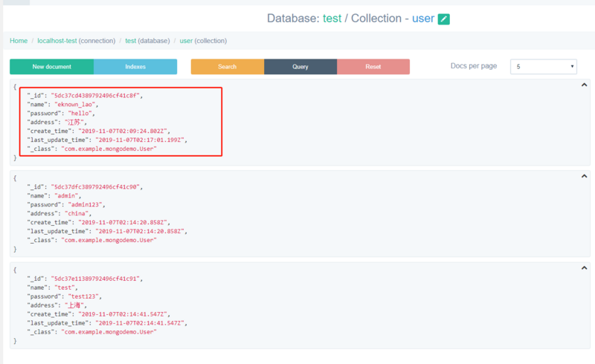Open the localhost-test connection breadcrumb
Image resolution: width=595 pixels, height=364 pixels.
[57, 41]
